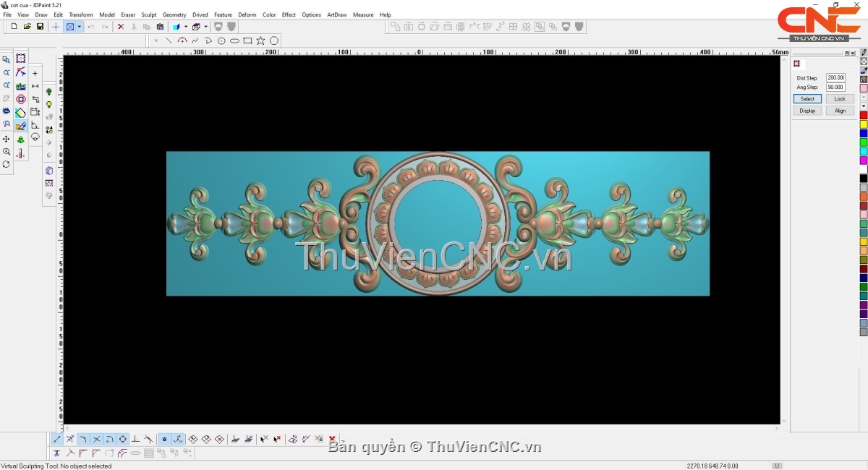Click the red X delete icon

121,27
